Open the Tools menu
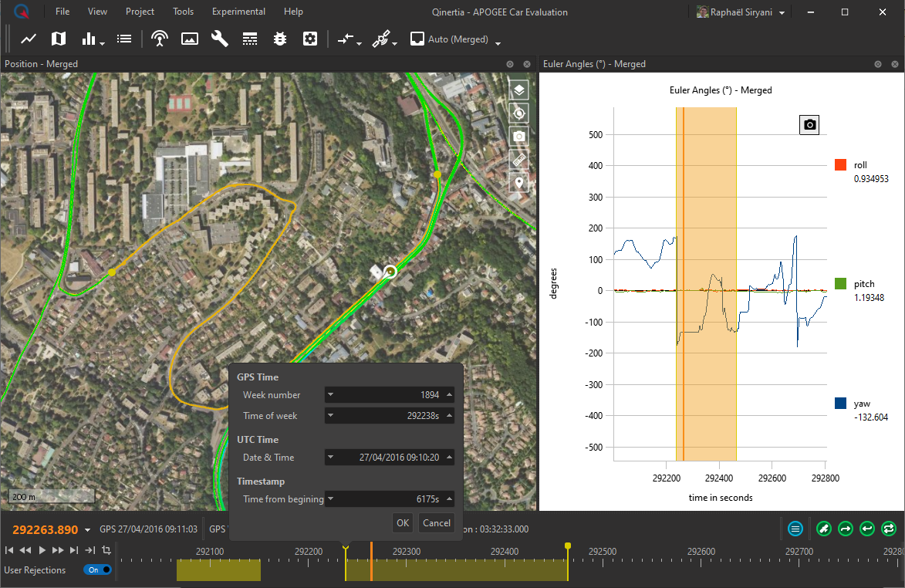The height and width of the screenshot is (588, 905). [184, 12]
